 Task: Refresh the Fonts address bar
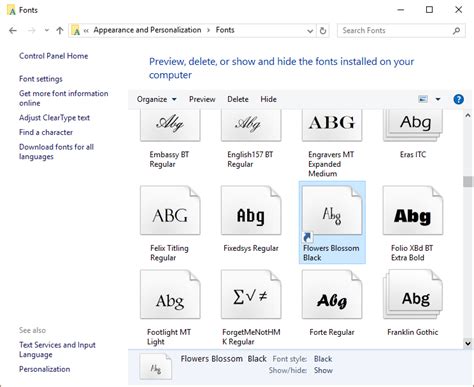pyautogui.click(x=323, y=31)
